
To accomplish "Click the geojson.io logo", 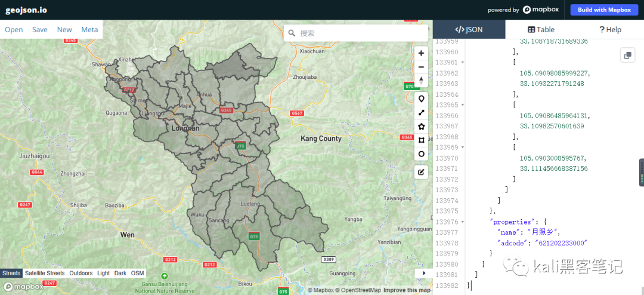I will (26, 10).
